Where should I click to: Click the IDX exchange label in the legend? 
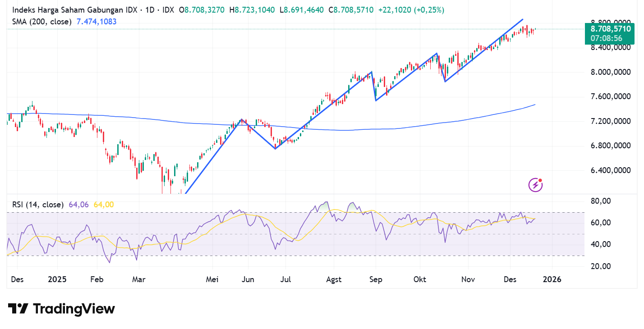[x=167, y=9]
